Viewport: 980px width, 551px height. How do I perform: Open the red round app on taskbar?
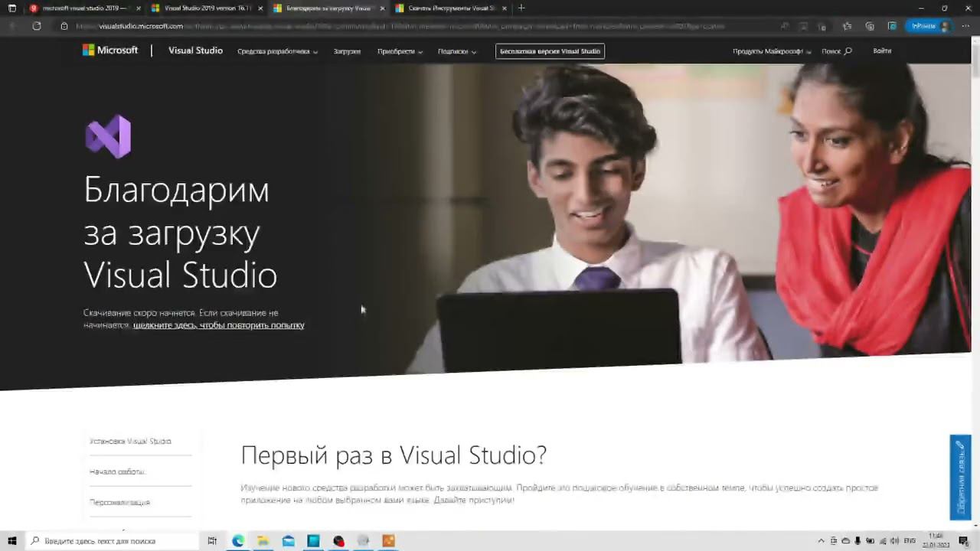[338, 541]
